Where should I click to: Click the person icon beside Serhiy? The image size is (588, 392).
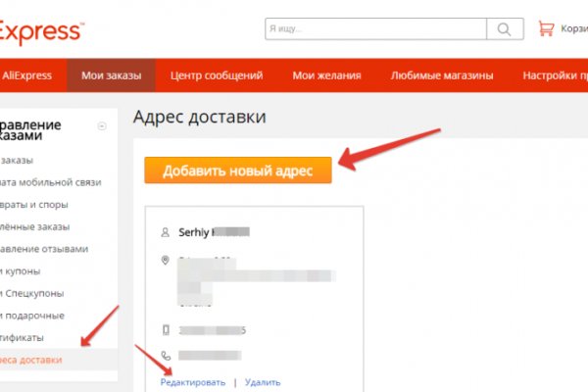165,232
